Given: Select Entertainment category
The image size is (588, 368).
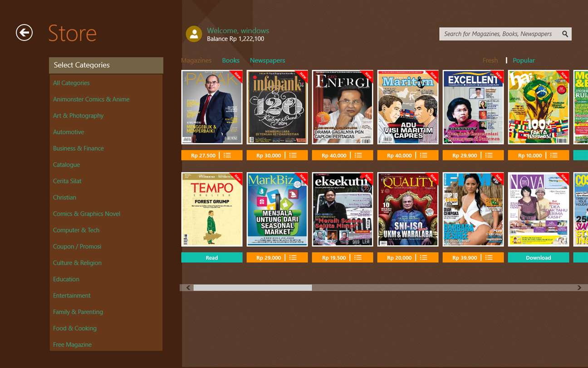Looking at the screenshot, I should 72,296.
